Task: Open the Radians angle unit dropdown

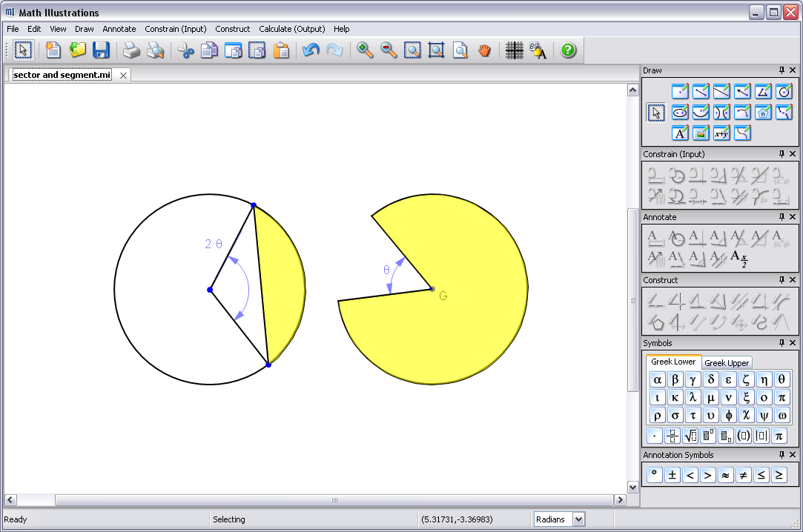Action: pyautogui.click(x=578, y=519)
